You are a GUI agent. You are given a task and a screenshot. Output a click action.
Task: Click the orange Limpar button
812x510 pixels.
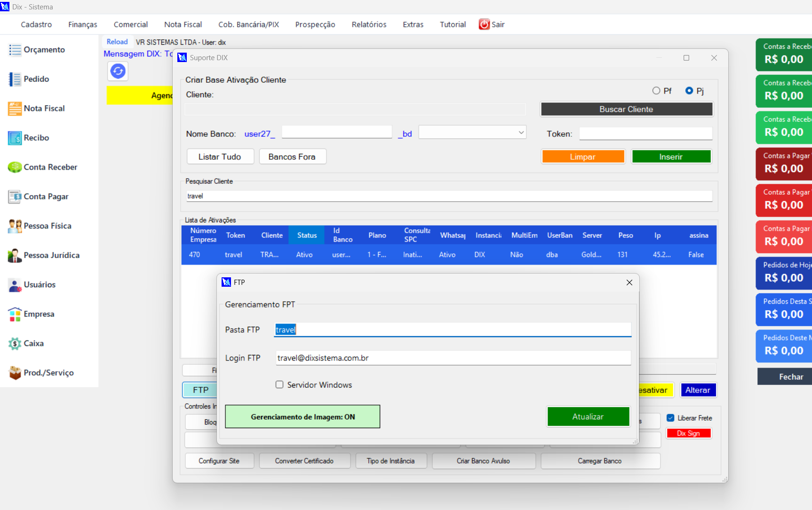[x=583, y=157]
